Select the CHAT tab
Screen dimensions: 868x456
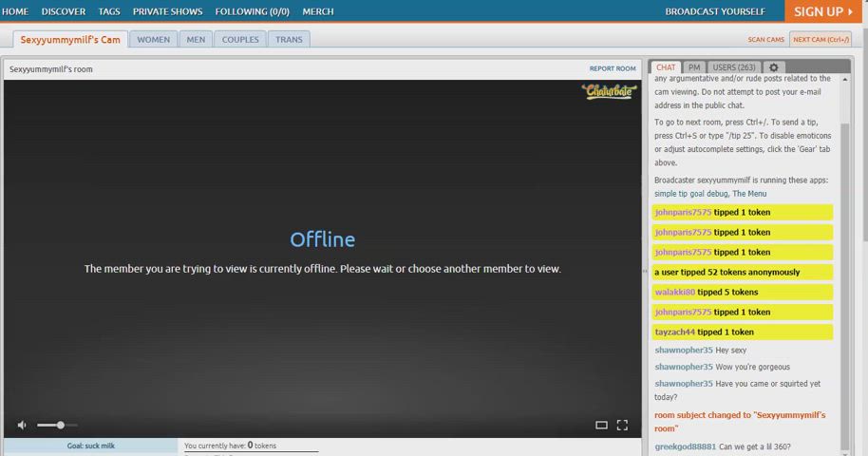coord(666,67)
